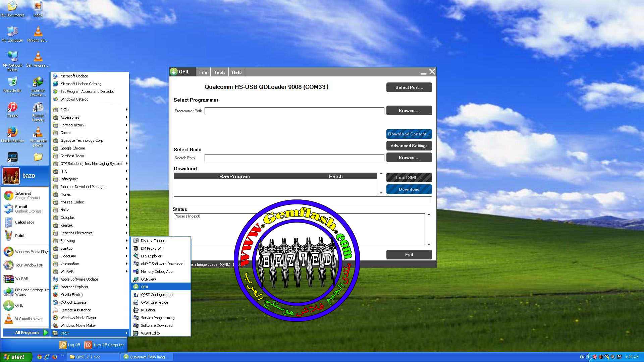The height and width of the screenshot is (362, 644).
Task: Click the Select Port button
Action: click(x=409, y=87)
